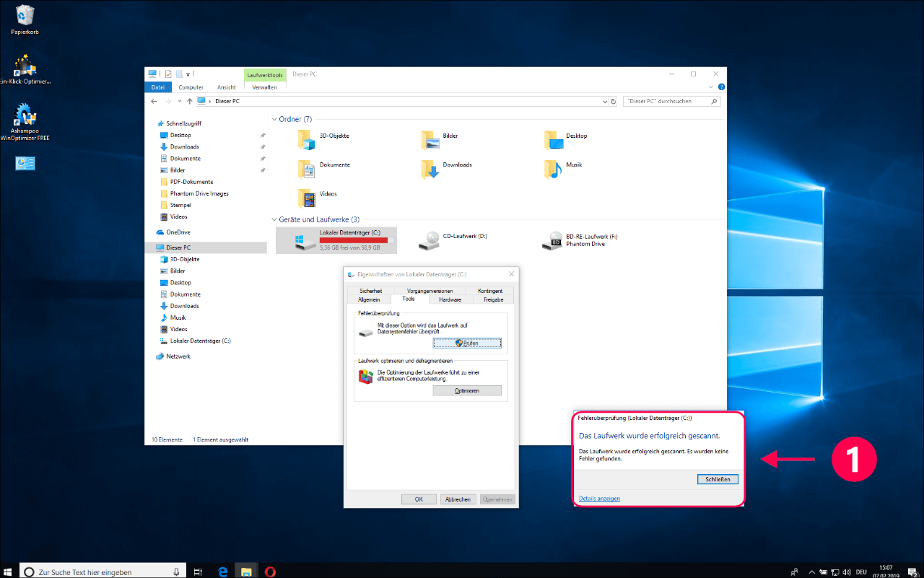The image size is (924, 578).
Task: Open Task View in the taskbar
Action: tap(199, 572)
